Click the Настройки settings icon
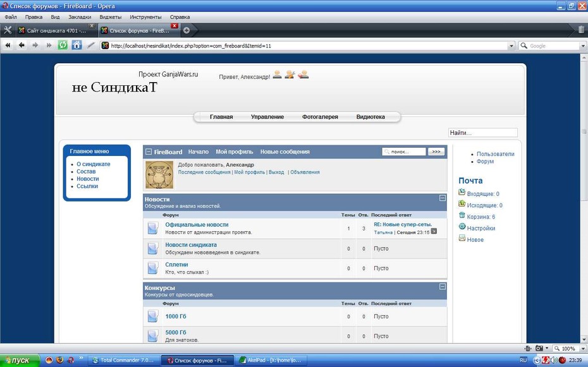The height and width of the screenshot is (367, 588). (x=462, y=227)
